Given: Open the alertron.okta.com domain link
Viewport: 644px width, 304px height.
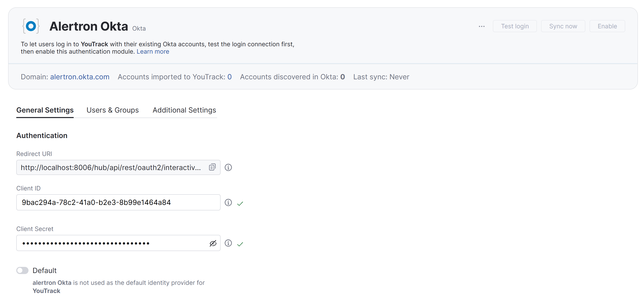Looking at the screenshot, I should point(80,77).
